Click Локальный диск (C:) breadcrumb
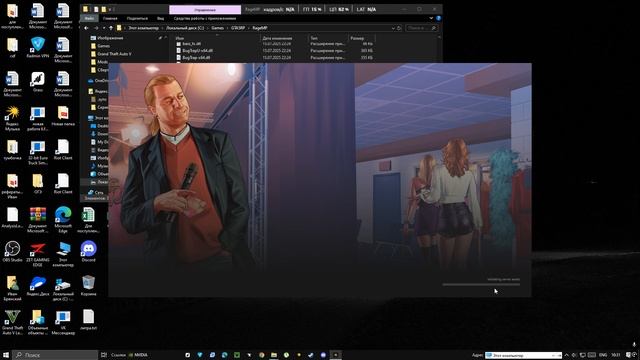 pos(185,28)
